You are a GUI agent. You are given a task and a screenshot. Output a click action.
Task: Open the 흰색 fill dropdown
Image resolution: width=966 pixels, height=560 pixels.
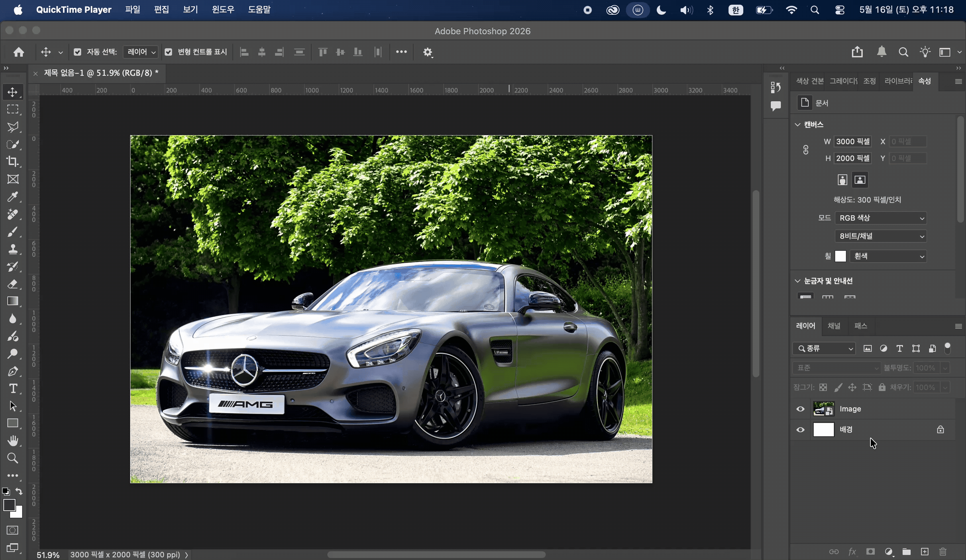(888, 256)
